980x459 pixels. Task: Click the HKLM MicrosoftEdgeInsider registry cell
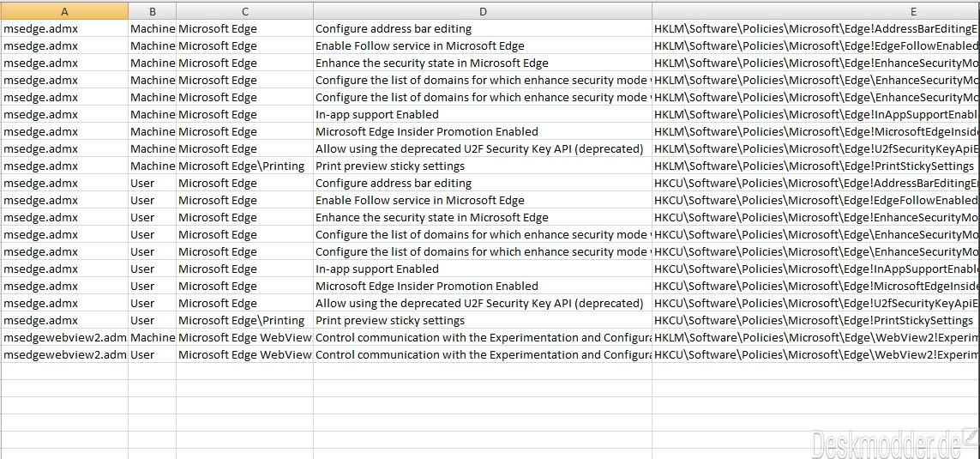click(816, 131)
